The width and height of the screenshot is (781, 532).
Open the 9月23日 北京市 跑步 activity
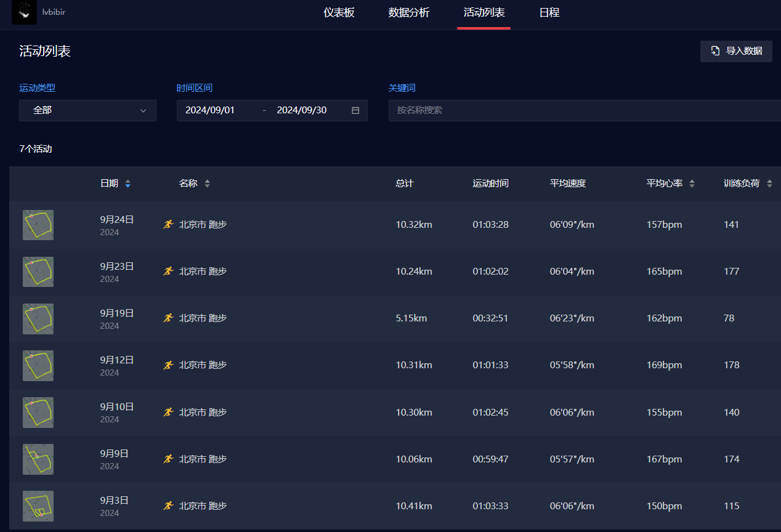pos(203,272)
